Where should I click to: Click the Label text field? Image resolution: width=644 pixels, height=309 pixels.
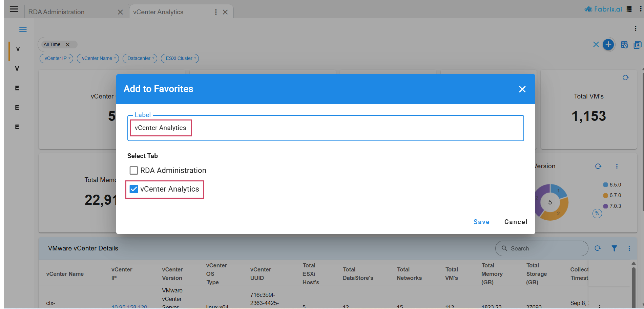coord(325,128)
